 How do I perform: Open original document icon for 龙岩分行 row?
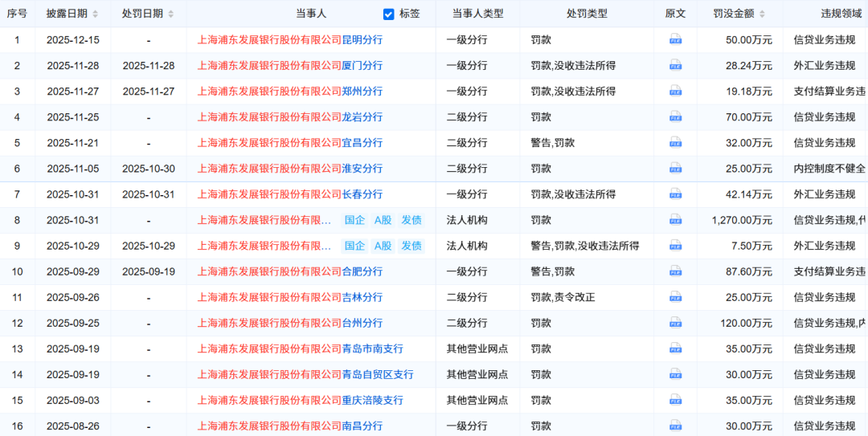[x=675, y=116]
